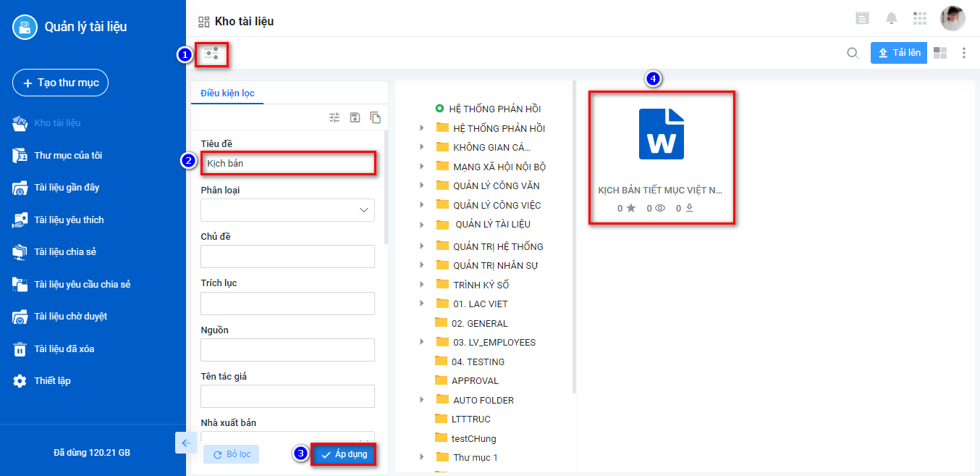Select the 02. GENERAL folder
Viewport: 980px width, 476px height.
point(471,323)
